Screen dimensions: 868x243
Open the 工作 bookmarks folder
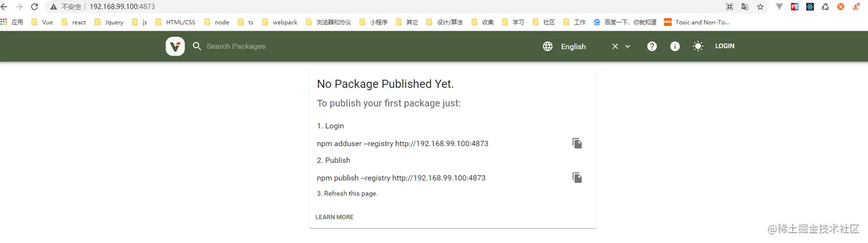tap(574, 22)
